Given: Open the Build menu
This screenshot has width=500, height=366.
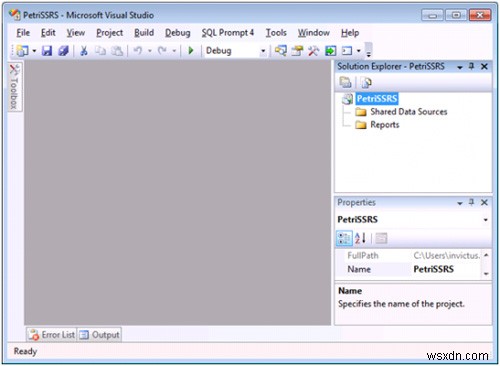Looking at the screenshot, I should coord(144,33).
